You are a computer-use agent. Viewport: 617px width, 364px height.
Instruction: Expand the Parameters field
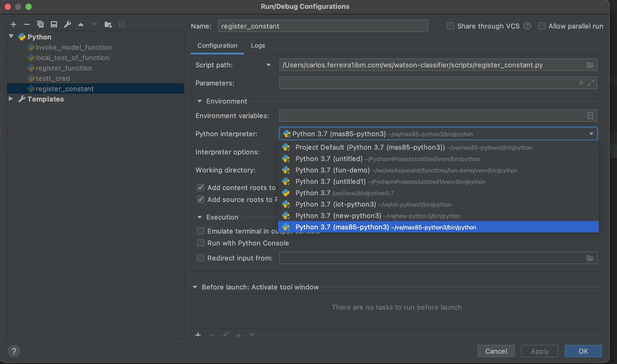point(591,83)
